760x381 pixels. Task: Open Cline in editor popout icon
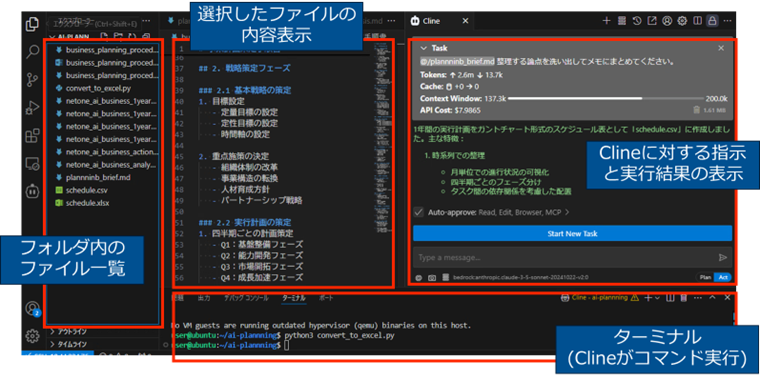[x=652, y=21]
